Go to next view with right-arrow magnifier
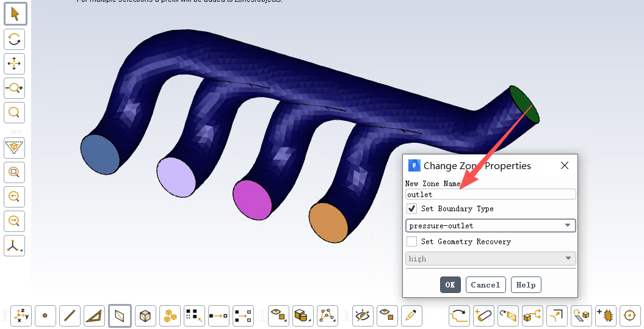Image resolution: width=644 pixels, height=329 pixels. 15,221
